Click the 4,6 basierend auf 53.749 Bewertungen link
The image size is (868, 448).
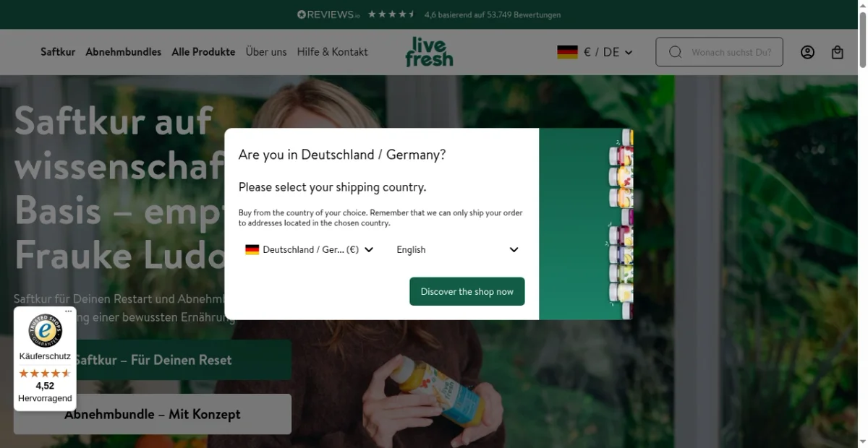(493, 14)
